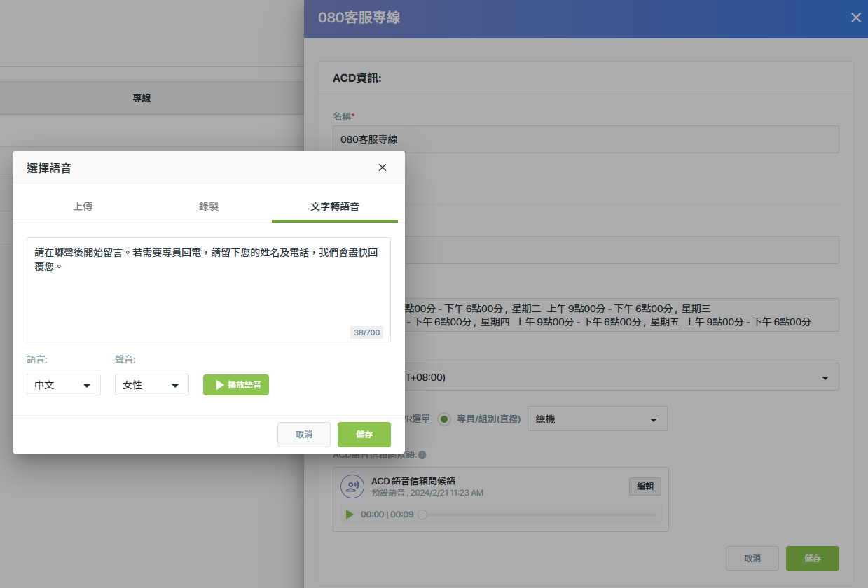Click the 38/700 character counter

pyautogui.click(x=367, y=332)
